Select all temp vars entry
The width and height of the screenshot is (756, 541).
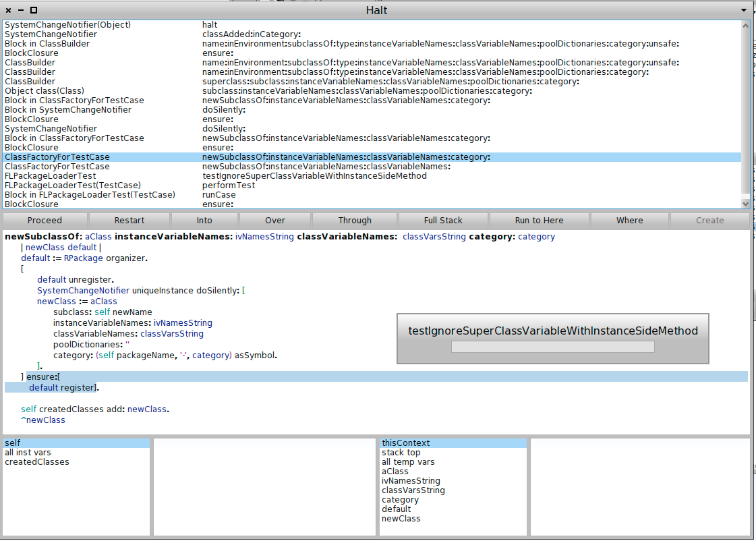click(453, 462)
